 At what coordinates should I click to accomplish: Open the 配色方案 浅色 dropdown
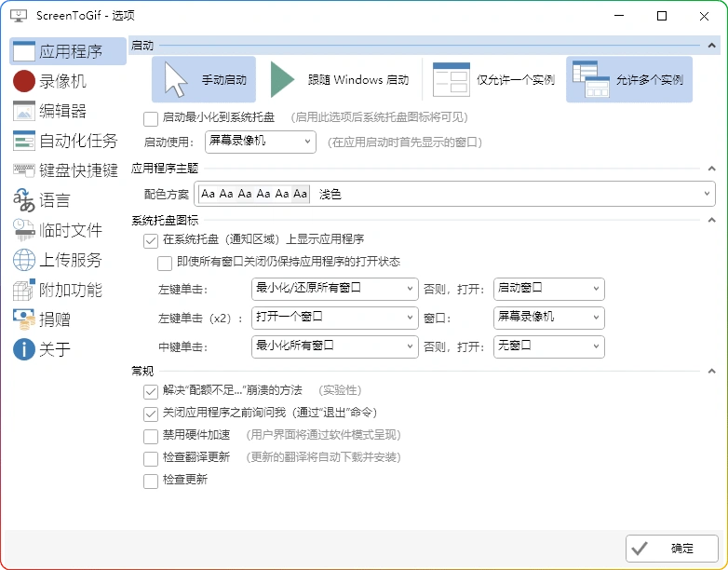(x=454, y=194)
